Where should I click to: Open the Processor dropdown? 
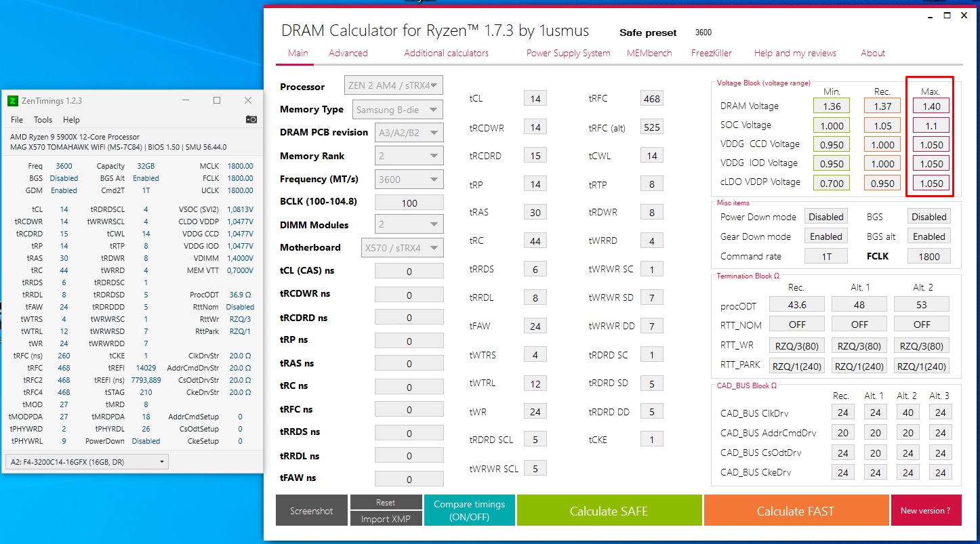coord(394,86)
